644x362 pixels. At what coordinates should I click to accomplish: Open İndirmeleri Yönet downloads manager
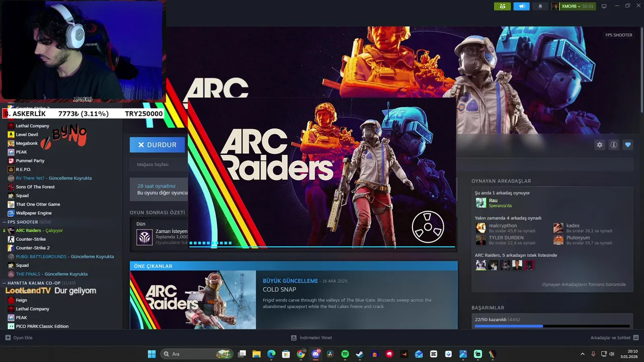tap(311, 338)
